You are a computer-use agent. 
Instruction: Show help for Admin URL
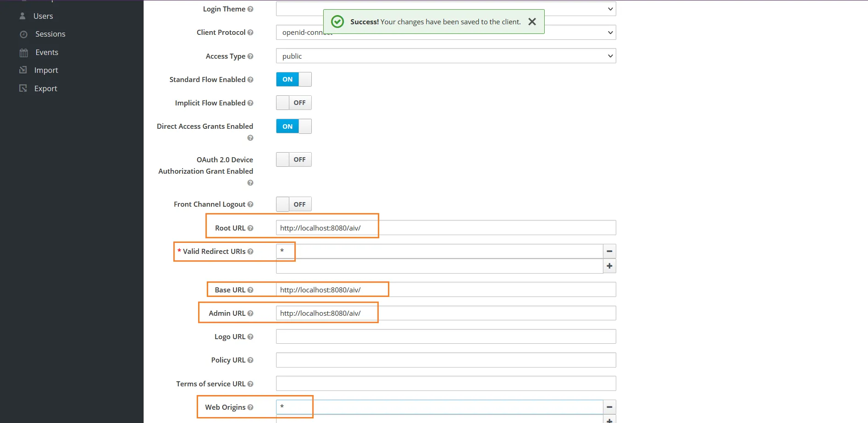click(250, 313)
